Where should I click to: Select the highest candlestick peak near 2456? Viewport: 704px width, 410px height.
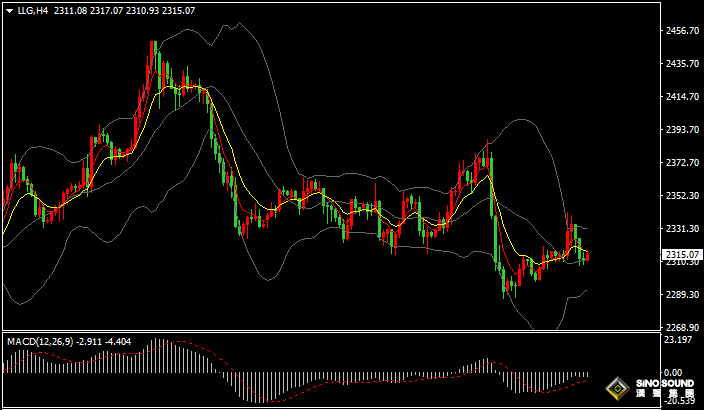pyautogui.click(x=153, y=44)
